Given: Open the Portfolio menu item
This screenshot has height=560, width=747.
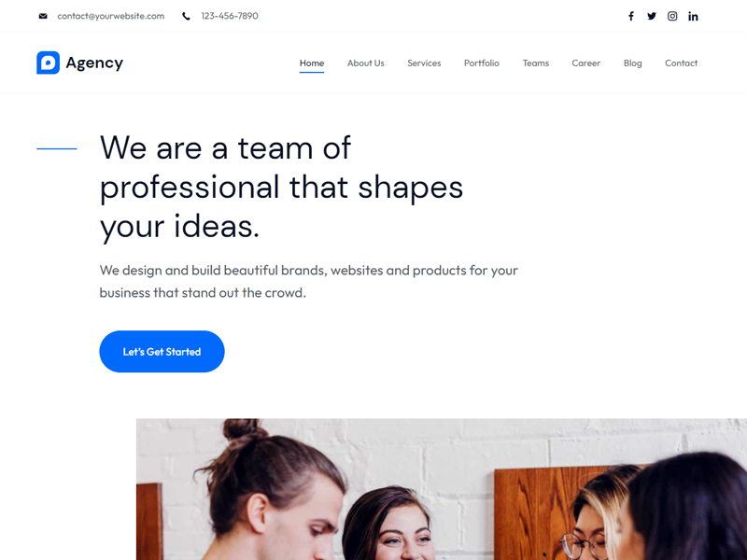Looking at the screenshot, I should (482, 63).
